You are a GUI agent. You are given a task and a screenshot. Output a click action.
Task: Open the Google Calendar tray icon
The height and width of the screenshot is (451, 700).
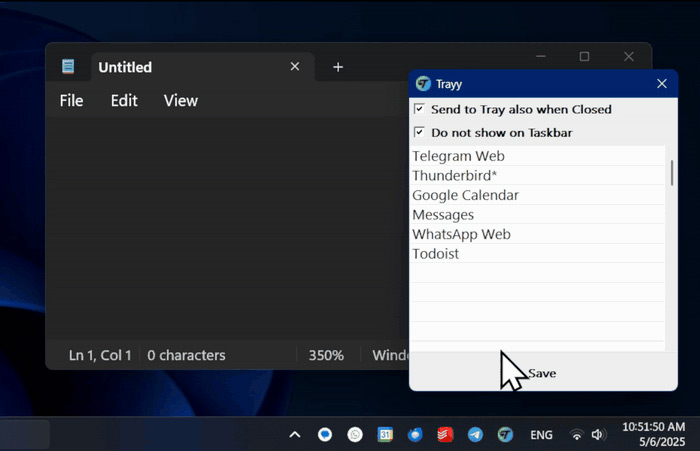(x=385, y=434)
